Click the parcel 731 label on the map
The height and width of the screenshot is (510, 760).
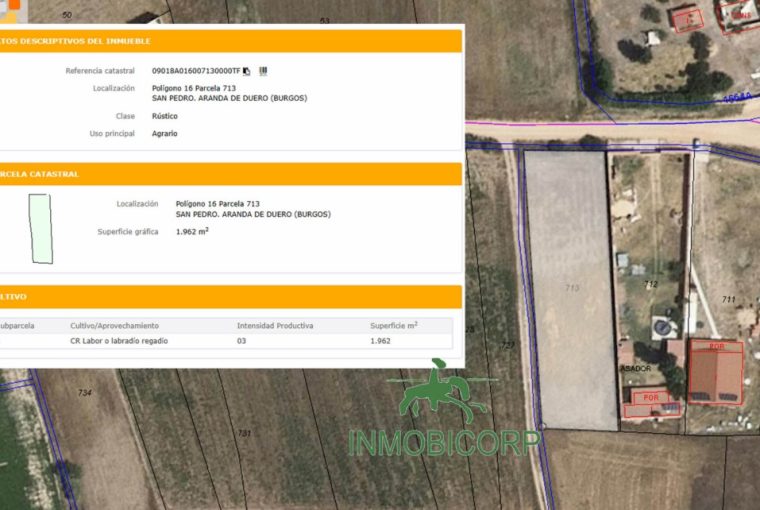point(244,432)
